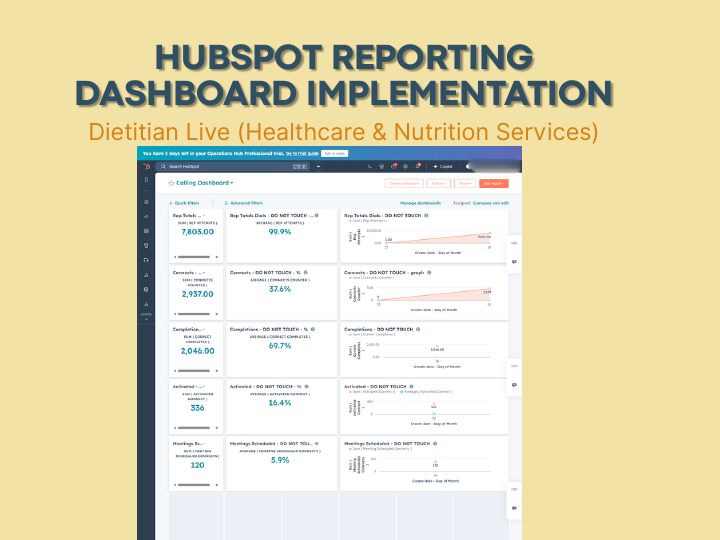Open the Calling Dashboard name dropdown
The height and width of the screenshot is (540, 720).
point(205,183)
